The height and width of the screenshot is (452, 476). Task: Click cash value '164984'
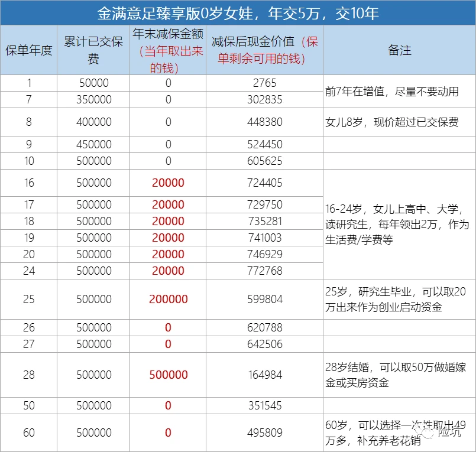(x=265, y=375)
